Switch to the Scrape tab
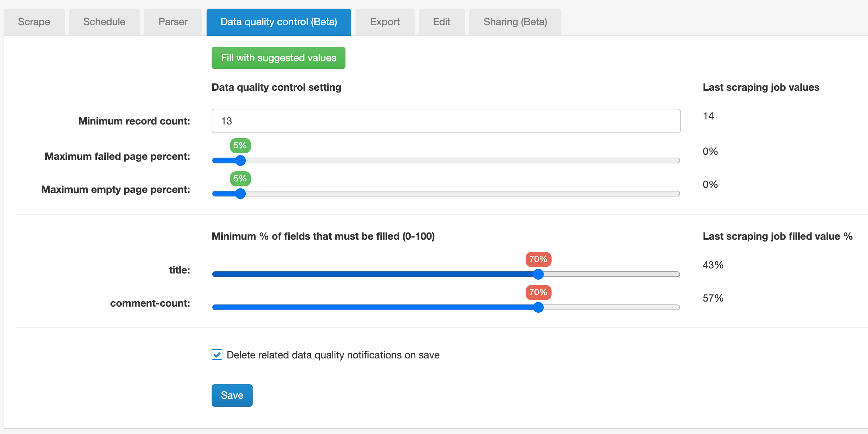Viewport: 868px width, 434px height. point(34,22)
